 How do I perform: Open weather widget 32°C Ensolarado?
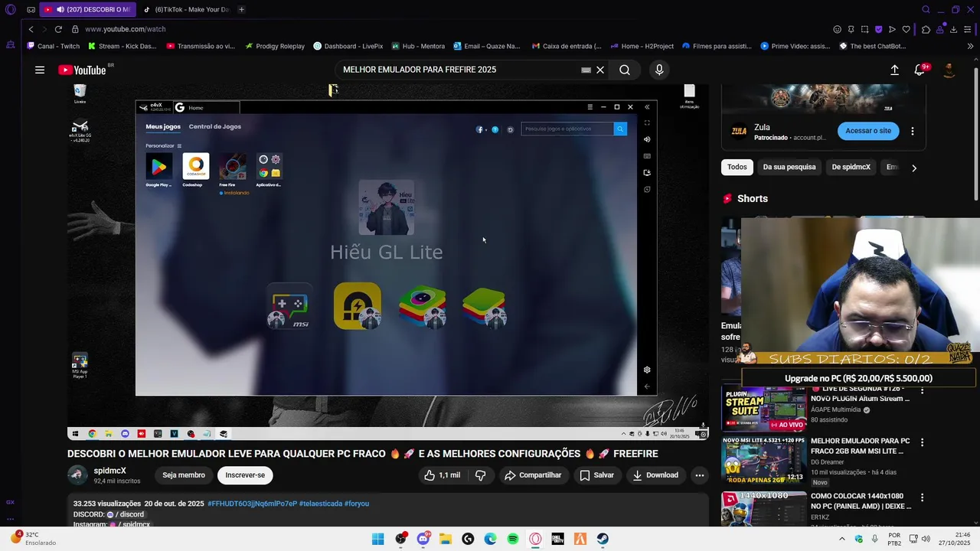pyautogui.click(x=34, y=539)
